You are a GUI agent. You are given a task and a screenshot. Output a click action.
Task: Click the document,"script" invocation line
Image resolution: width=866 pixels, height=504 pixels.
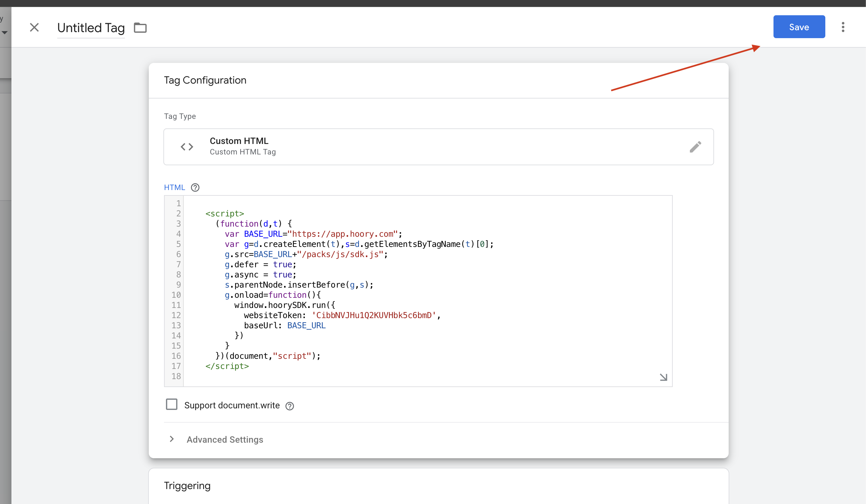pyautogui.click(x=268, y=356)
